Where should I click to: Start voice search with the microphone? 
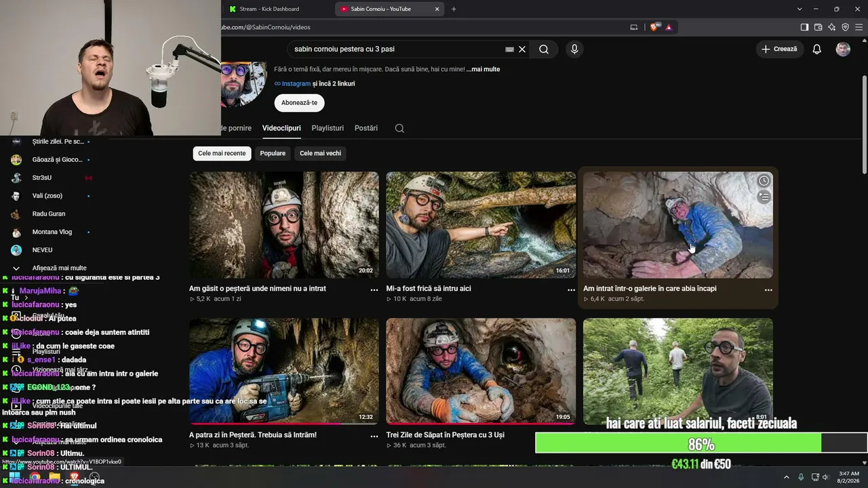pyautogui.click(x=574, y=49)
